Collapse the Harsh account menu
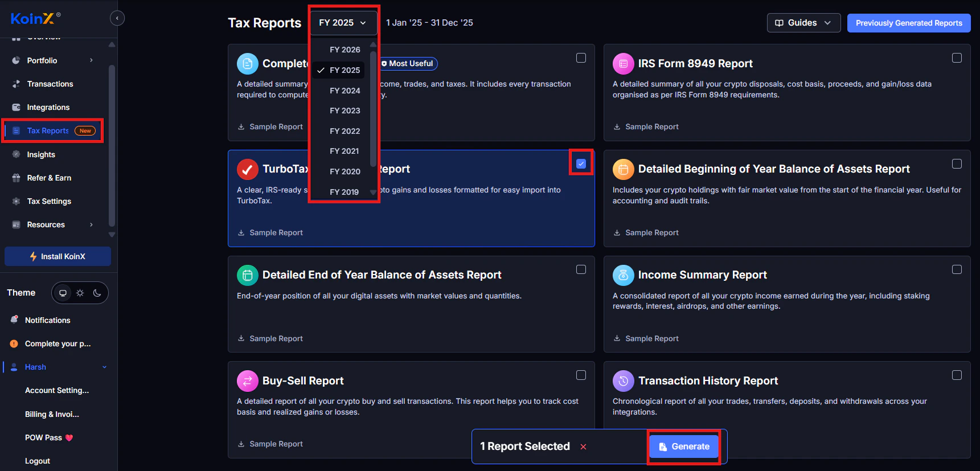 [104, 367]
